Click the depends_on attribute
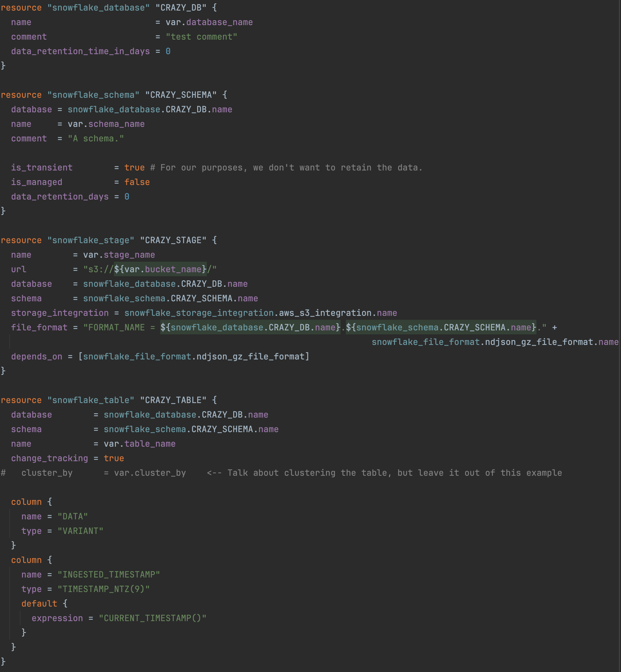 [37, 357]
